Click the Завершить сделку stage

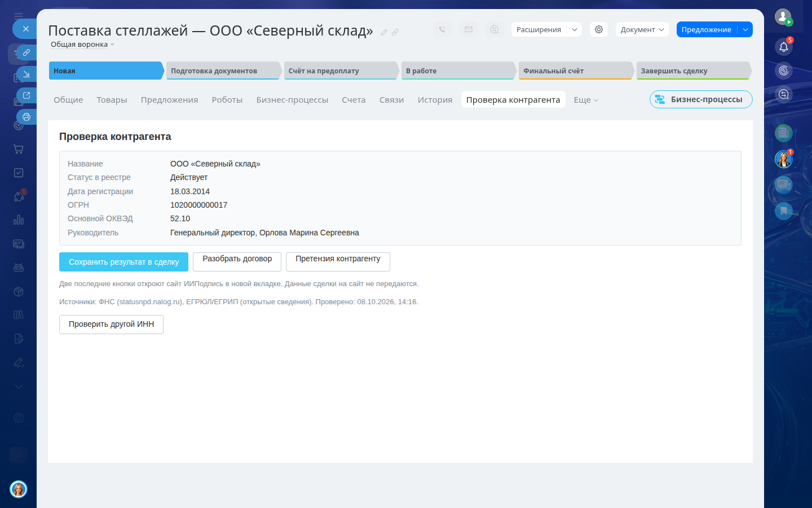[x=694, y=71]
